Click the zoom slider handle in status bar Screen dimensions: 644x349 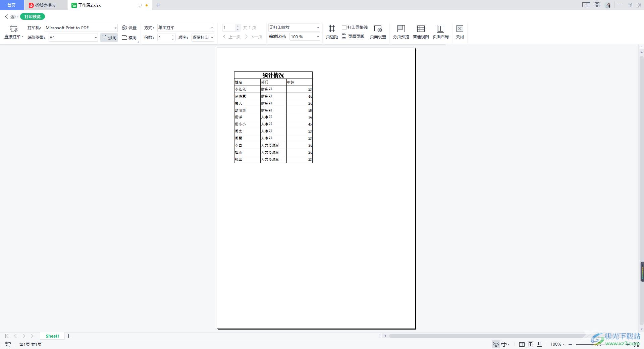pyautogui.click(x=599, y=344)
